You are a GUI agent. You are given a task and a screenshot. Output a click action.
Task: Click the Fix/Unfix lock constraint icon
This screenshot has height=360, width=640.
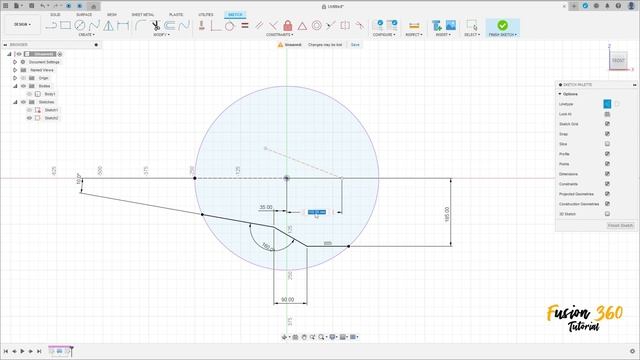tap(288, 26)
